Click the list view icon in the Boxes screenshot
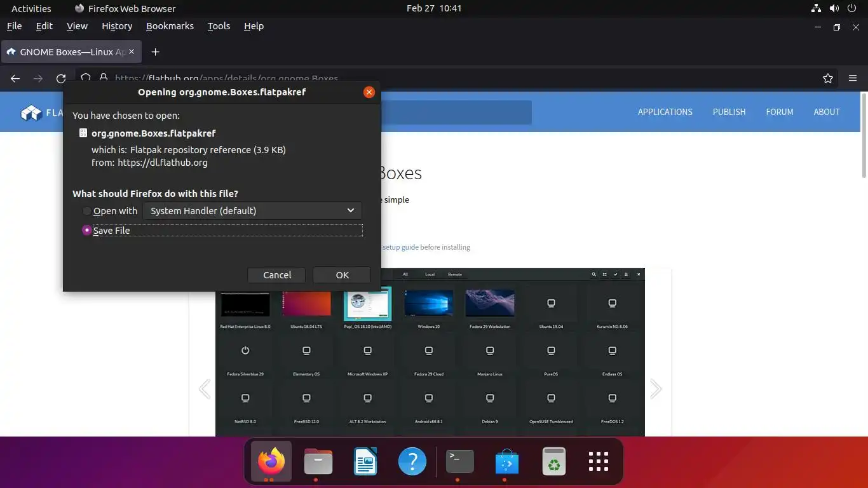This screenshot has height=488, width=868. click(x=604, y=274)
